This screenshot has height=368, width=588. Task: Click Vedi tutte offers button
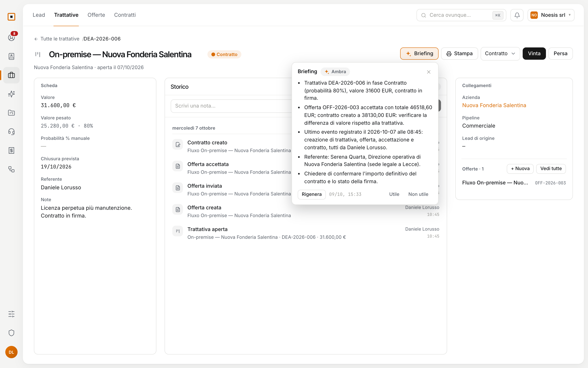click(551, 169)
